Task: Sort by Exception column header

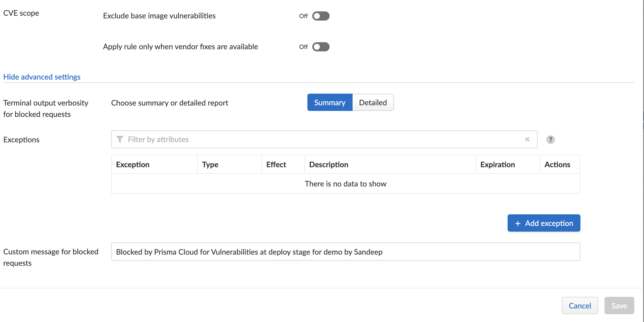Action: click(133, 165)
